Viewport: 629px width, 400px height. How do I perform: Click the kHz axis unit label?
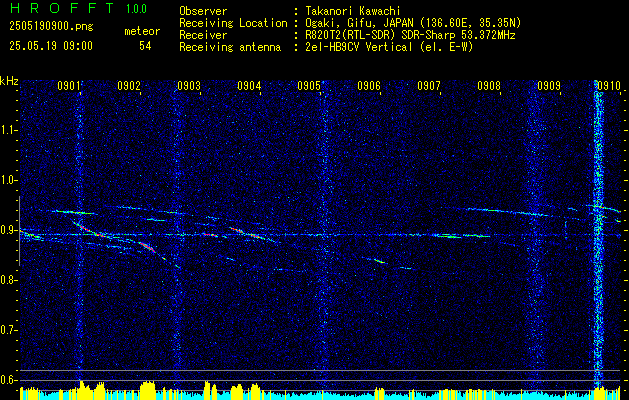click(9, 81)
